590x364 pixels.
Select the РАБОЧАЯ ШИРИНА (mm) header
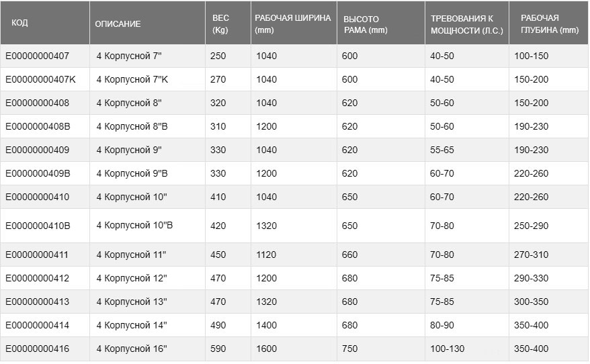click(292, 24)
